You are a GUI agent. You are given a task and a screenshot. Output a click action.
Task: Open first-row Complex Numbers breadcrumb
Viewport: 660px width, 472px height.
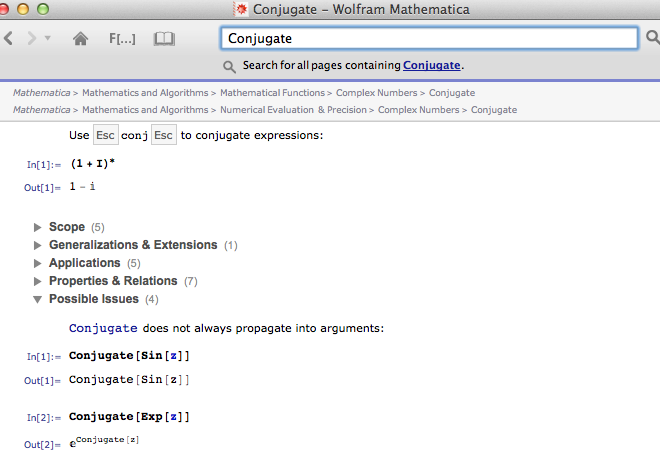coord(376,93)
